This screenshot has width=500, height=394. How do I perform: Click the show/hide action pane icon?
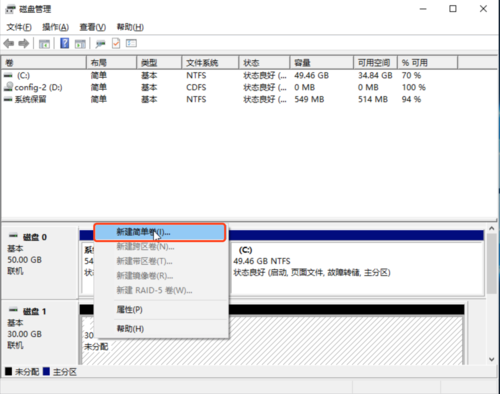click(x=80, y=44)
